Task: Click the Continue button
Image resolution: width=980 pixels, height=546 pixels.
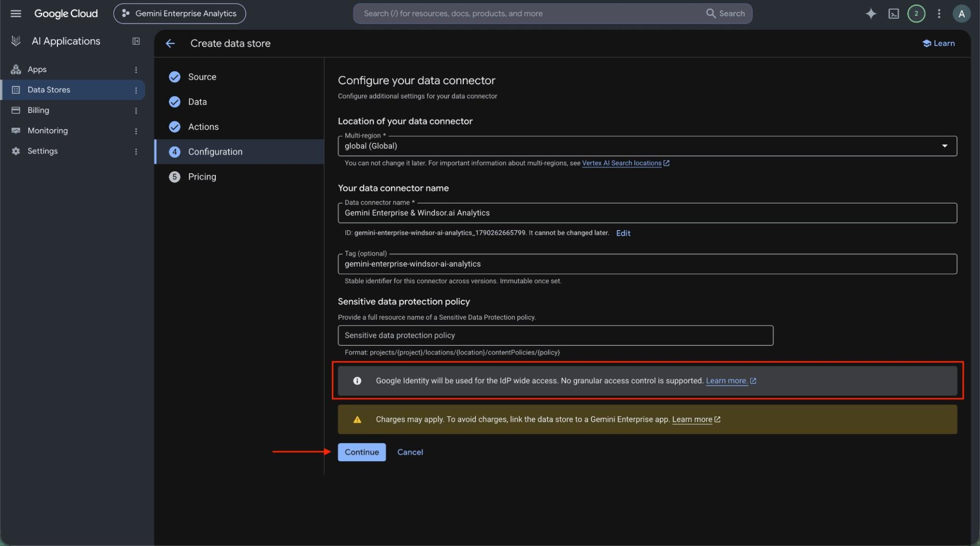Action: (362, 452)
